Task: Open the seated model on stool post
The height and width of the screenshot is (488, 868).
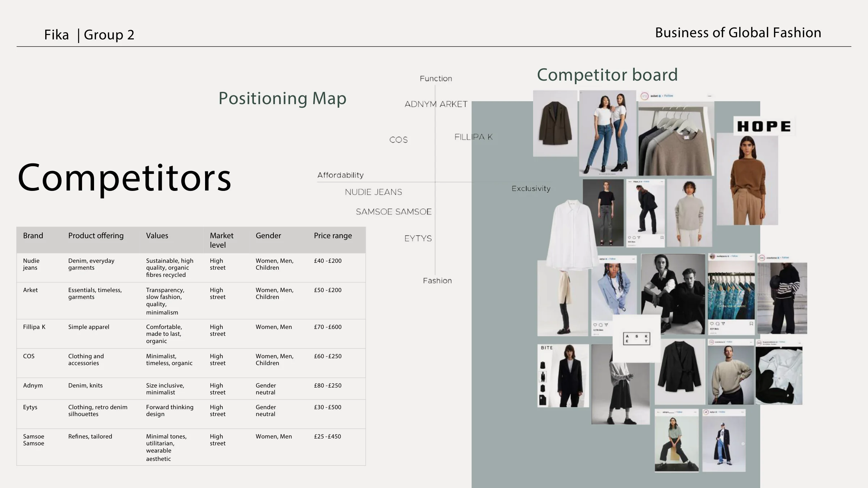Action: tap(677, 440)
